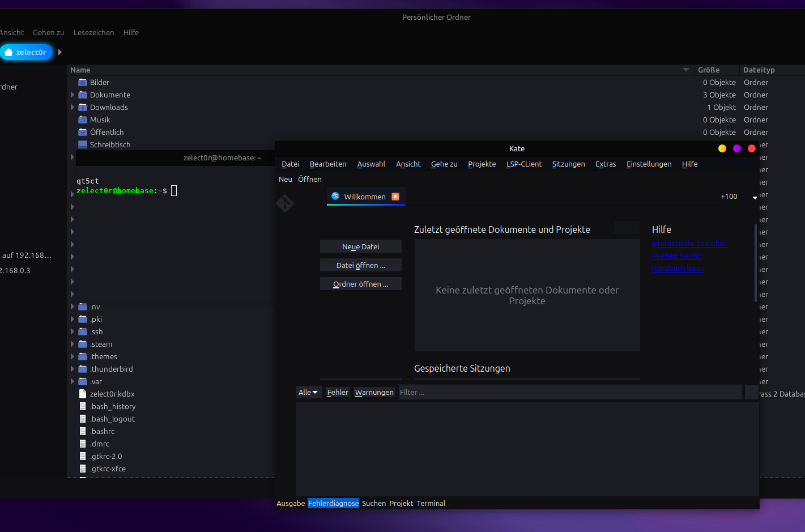This screenshot has height=532, width=805.
Task: Expand the .ssh folder tree arrow
Action: tap(73, 331)
